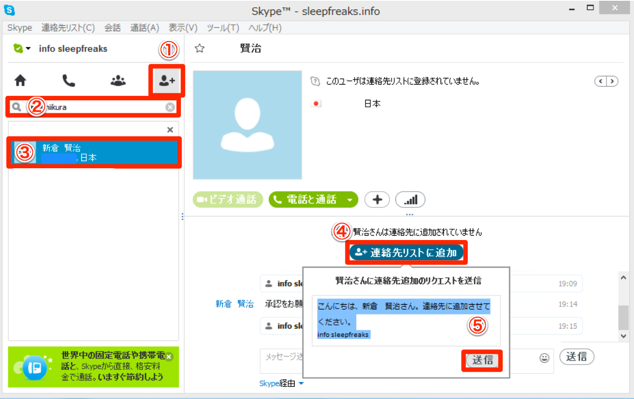Viewport: 634px width, 399px height.
Task: Open the ツール(T) menu
Action: point(223,27)
